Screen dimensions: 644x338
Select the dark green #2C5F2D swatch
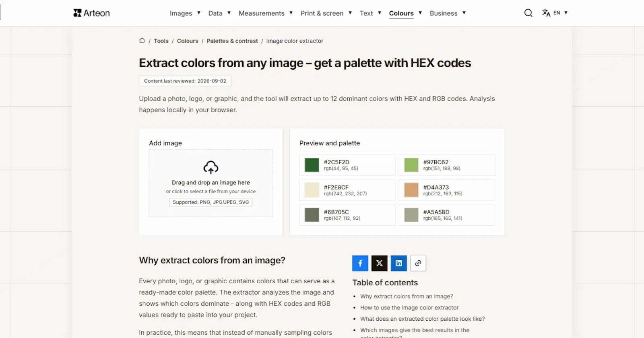tap(312, 165)
